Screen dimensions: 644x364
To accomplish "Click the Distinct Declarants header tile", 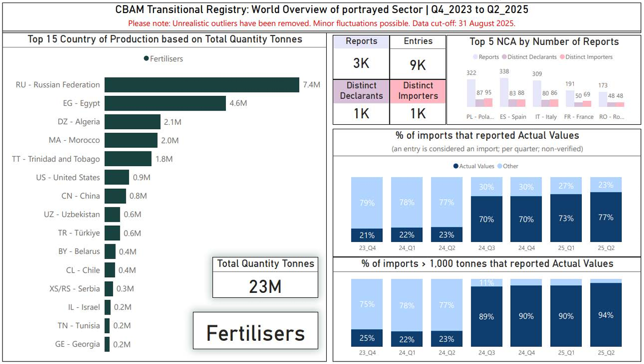I will click(361, 91).
